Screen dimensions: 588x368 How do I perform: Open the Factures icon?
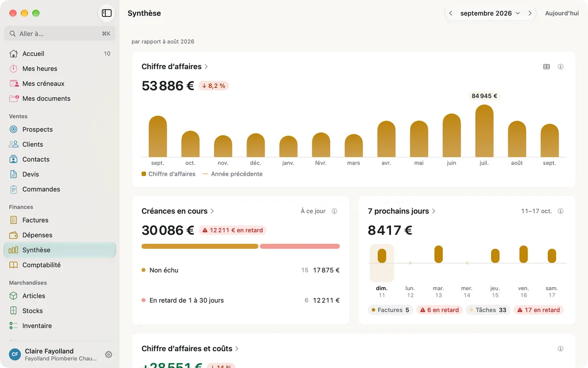14,220
